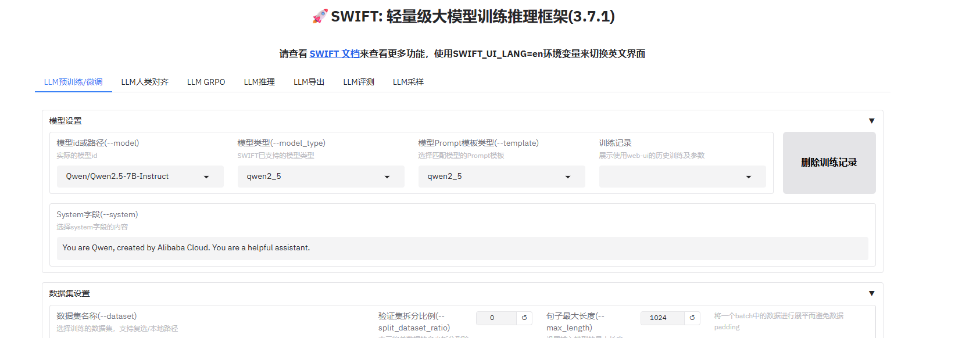The height and width of the screenshot is (338, 980).
Task: Click the 数据集名称(--dataset) label
Action: tap(96, 316)
